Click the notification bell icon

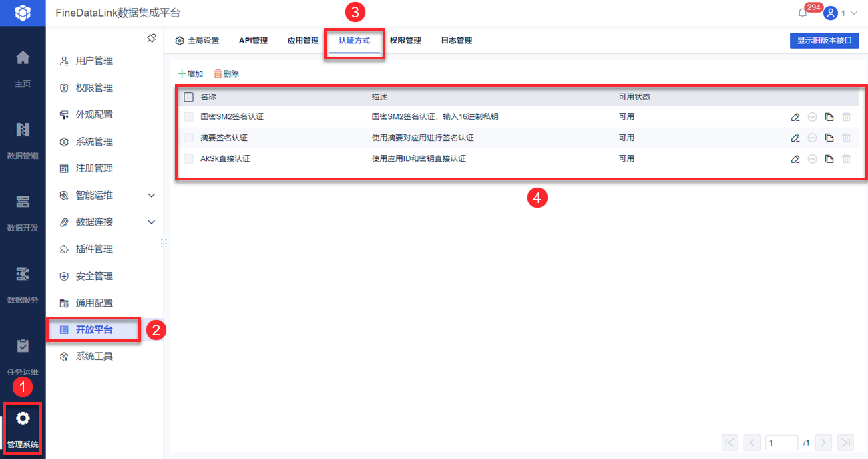coord(803,13)
